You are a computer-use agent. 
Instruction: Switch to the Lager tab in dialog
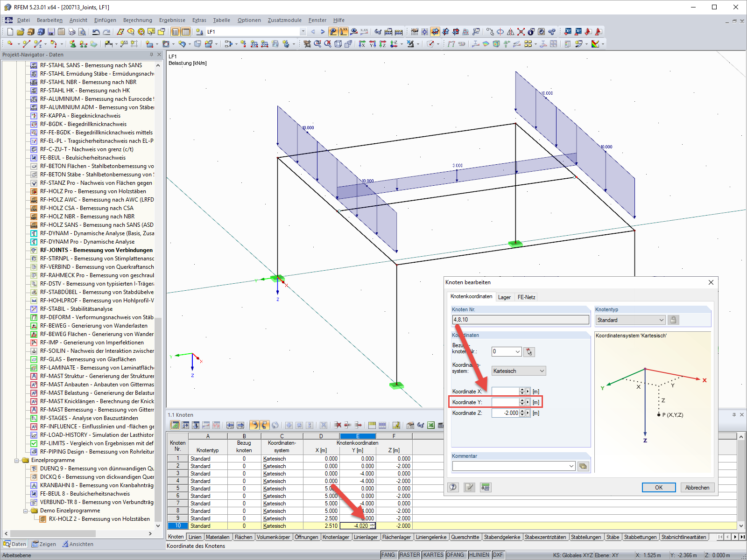[504, 297]
